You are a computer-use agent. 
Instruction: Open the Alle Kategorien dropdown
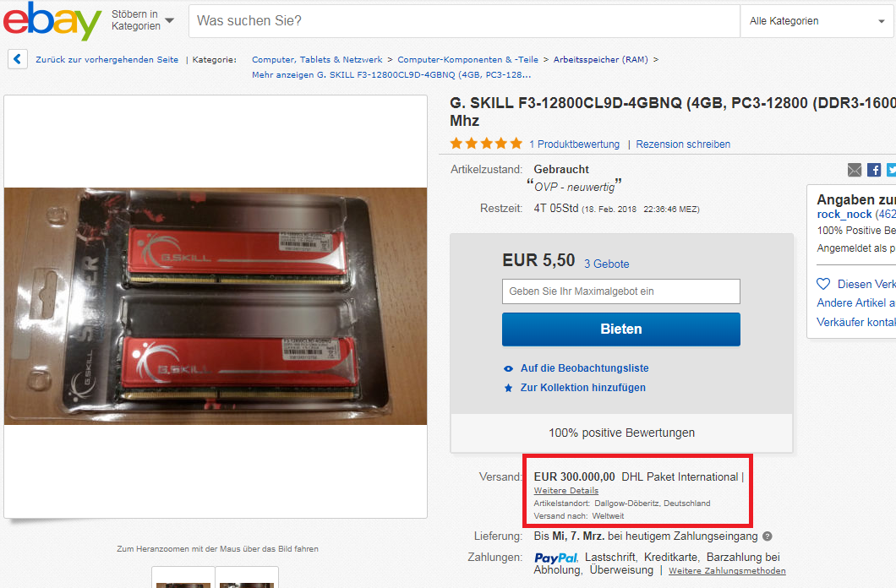click(x=817, y=21)
